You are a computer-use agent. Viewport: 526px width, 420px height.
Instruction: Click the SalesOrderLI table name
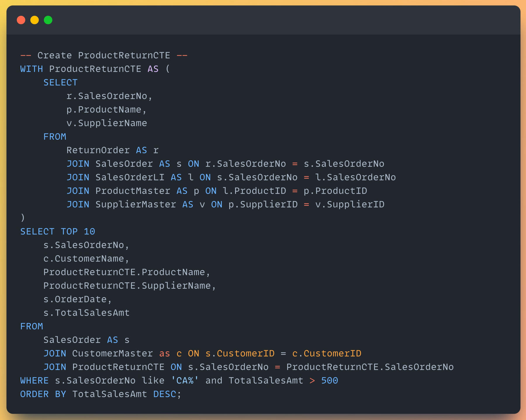130,178
